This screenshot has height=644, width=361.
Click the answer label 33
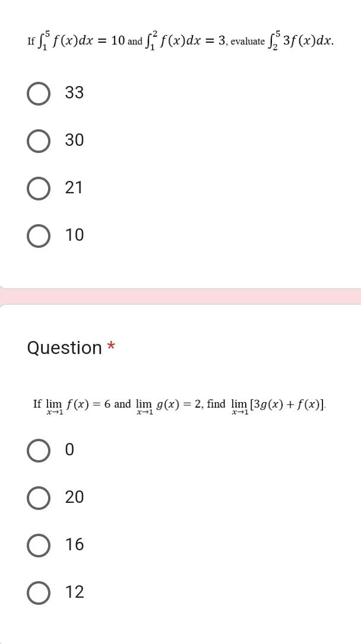coord(74,93)
